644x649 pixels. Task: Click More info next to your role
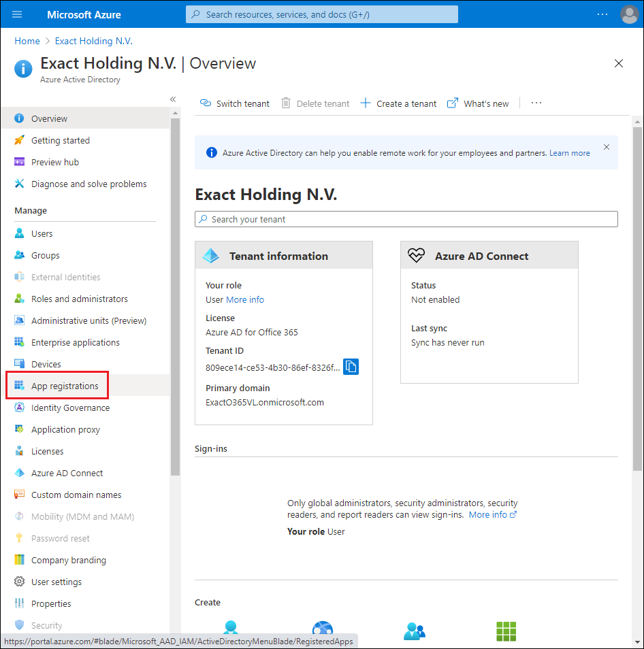tap(244, 299)
